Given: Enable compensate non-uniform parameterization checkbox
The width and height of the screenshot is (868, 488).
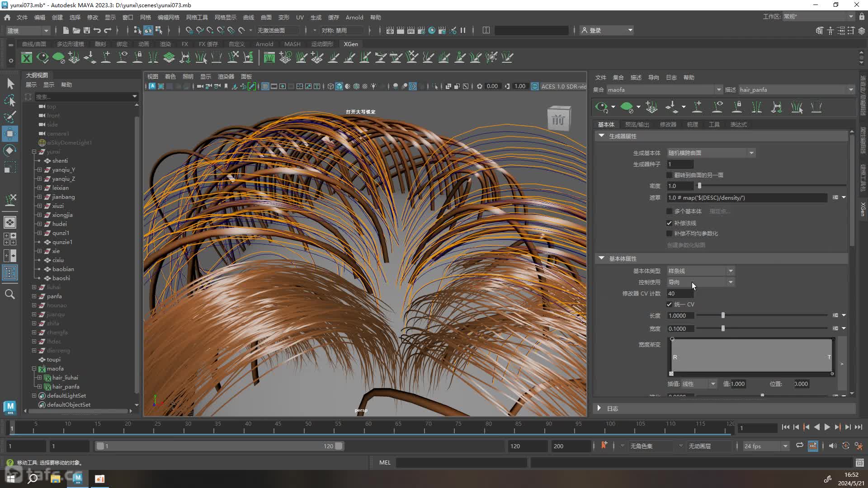Looking at the screenshot, I should (670, 233).
